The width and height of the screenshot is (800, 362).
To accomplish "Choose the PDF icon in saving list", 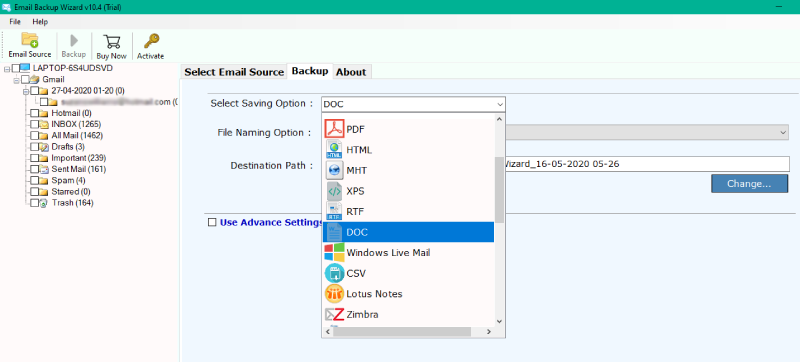I will [x=335, y=129].
